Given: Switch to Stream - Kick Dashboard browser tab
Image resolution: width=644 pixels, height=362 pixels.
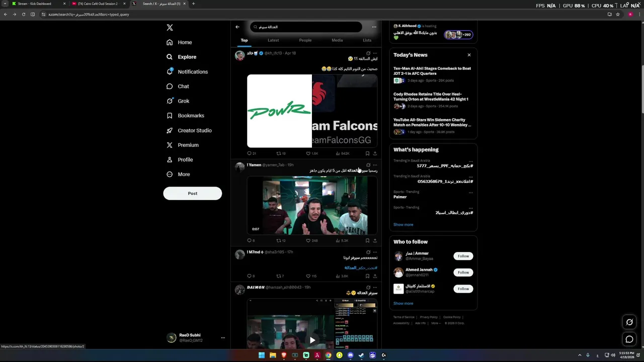Looking at the screenshot, I should 38,4.
